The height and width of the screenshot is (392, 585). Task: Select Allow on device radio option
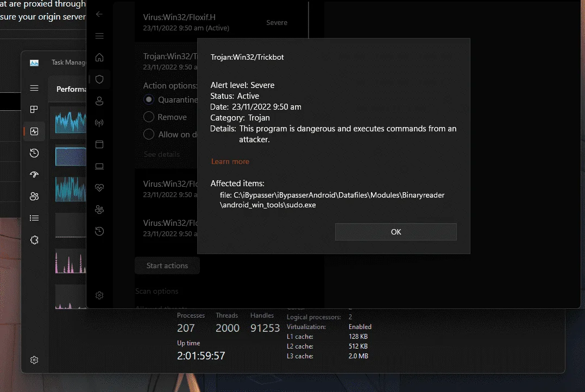tap(149, 134)
